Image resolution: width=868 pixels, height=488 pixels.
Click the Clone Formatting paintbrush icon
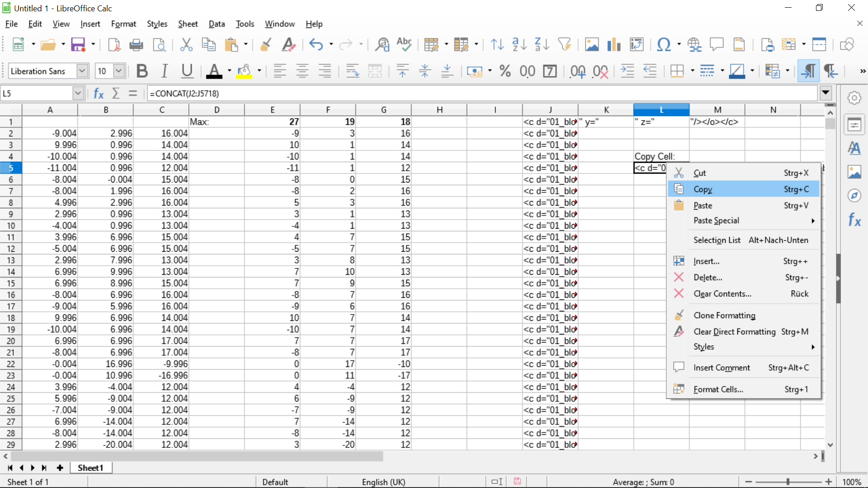(x=266, y=44)
